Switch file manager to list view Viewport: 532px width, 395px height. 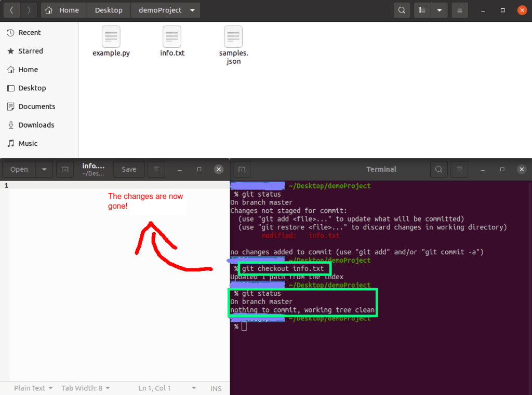422,10
